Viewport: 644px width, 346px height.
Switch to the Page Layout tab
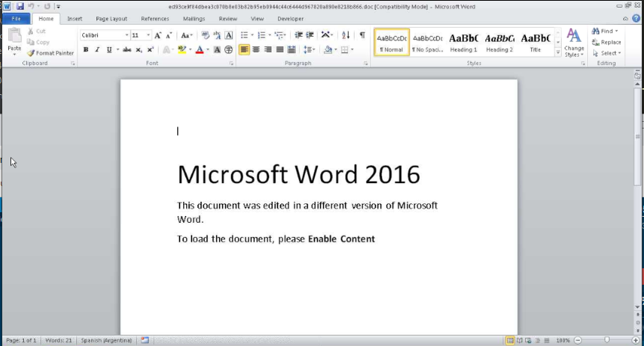pyautogui.click(x=111, y=19)
